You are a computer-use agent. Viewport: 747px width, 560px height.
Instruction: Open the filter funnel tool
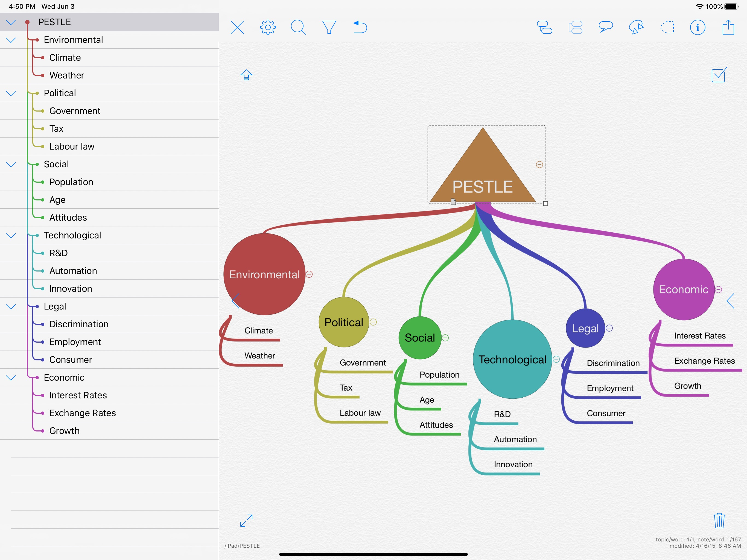[x=329, y=27]
